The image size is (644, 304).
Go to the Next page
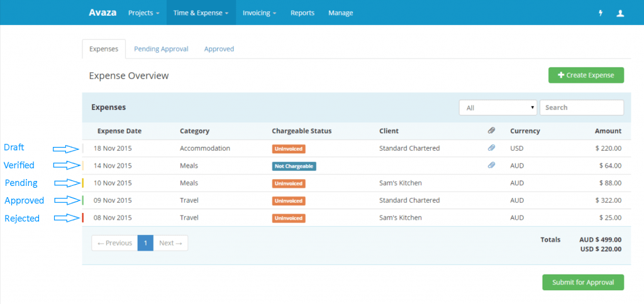click(x=170, y=243)
